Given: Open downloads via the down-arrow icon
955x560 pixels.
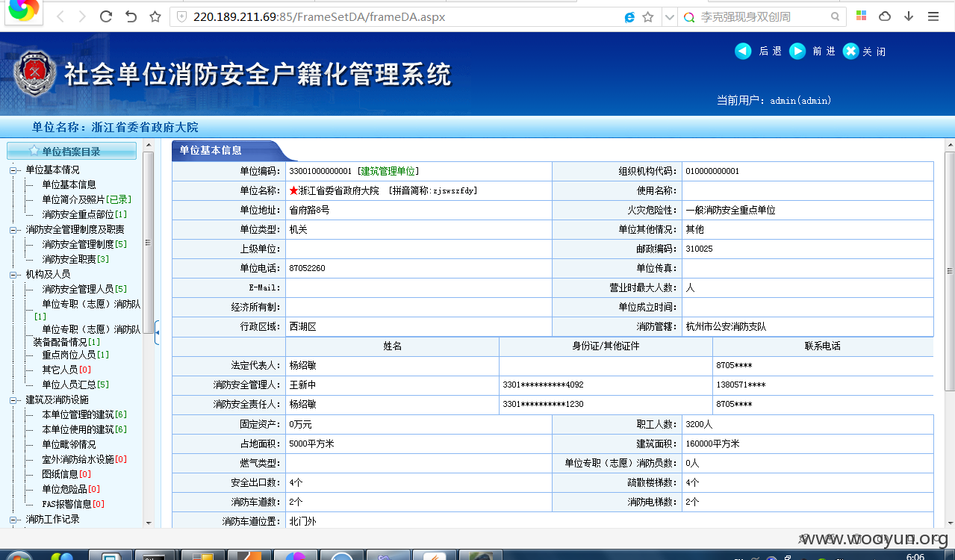Looking at the screenshot, I should 909,16.
